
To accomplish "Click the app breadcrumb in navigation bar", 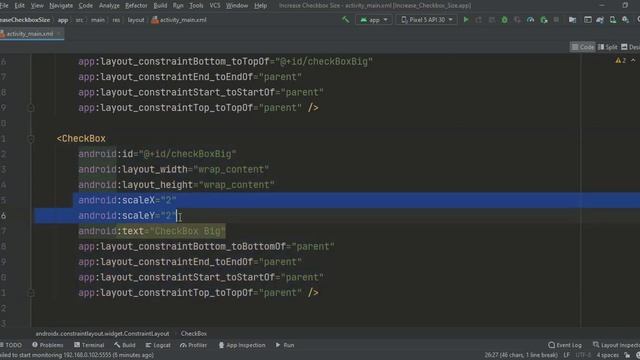I will (63, 20).
